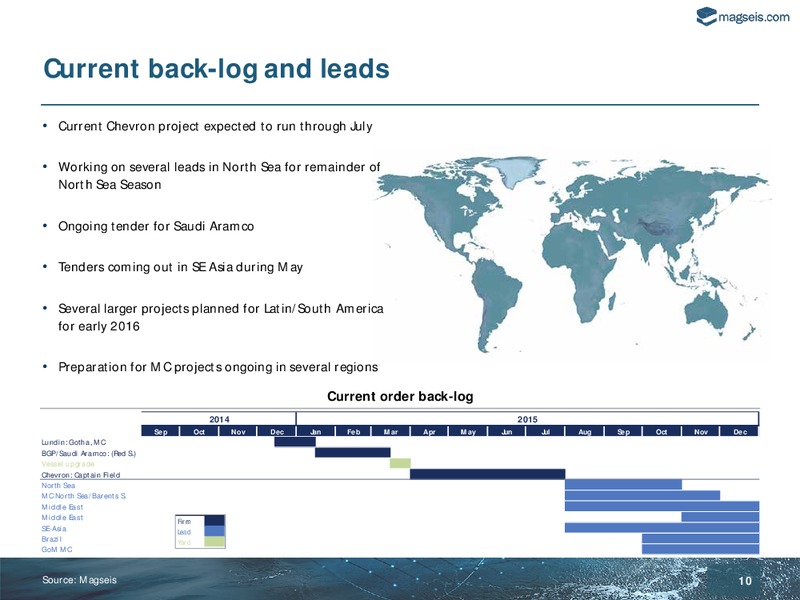The image size is (800, 600).
Task: Click the dark Firm legend swatch
Action: pyautogui.click(x=214, y=521)
